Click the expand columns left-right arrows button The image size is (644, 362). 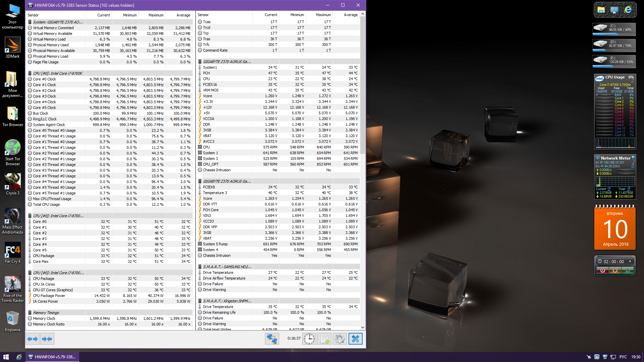pos(33,339)
